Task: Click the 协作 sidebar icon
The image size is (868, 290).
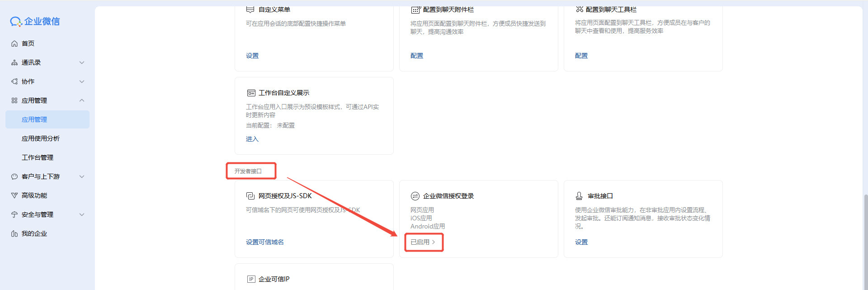Action: click(14, 81)
